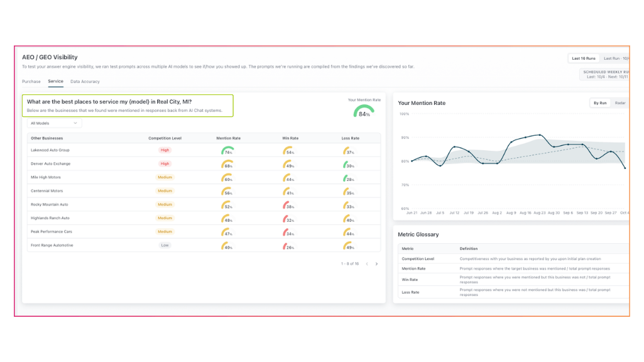The image size is (644, 362).
Task: Click the Denver Auto Exchange name
Action: click(50, 163)
